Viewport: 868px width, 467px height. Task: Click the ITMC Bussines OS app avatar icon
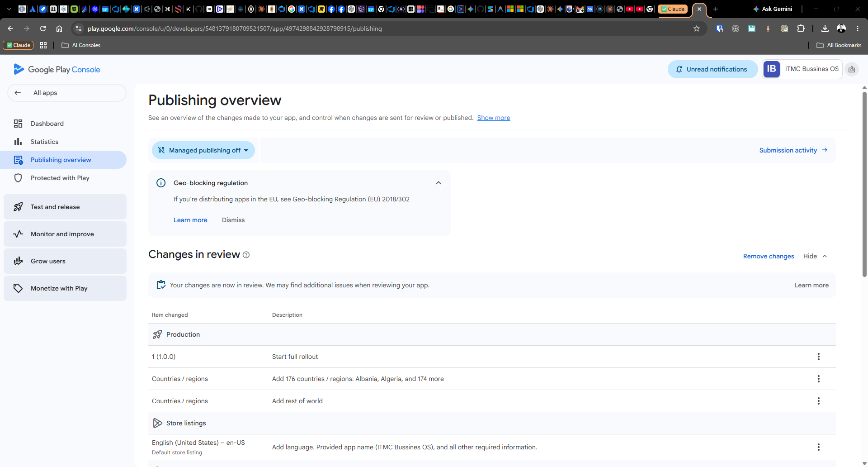click(772, 69)
